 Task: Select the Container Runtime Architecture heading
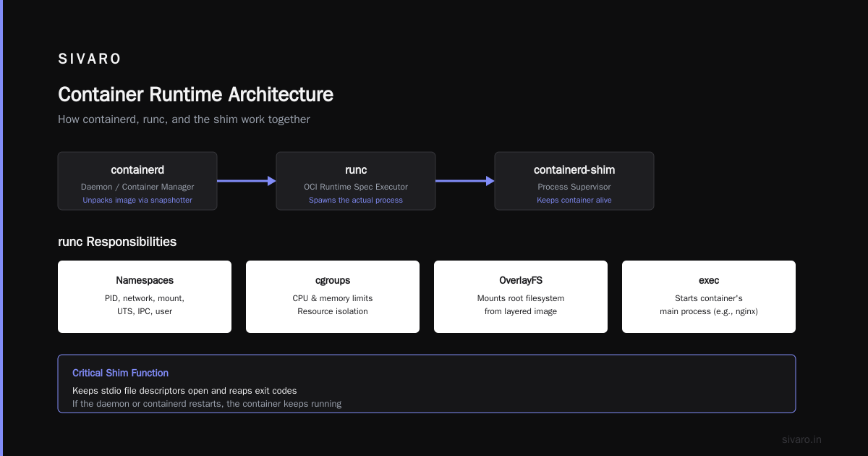pyautogui.click(x=195, y=95)
